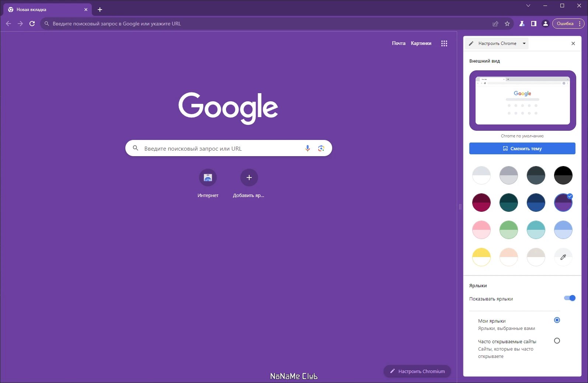Select Часто открываемые сайты radio option
Image resolution: width=588 pixels, height=383 pixels.
coord(557,341)
